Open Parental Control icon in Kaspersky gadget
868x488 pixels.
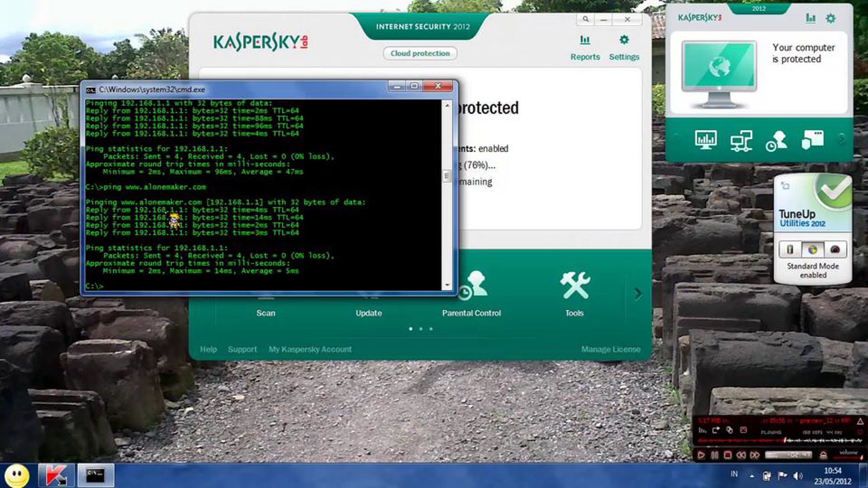[776, 140]
